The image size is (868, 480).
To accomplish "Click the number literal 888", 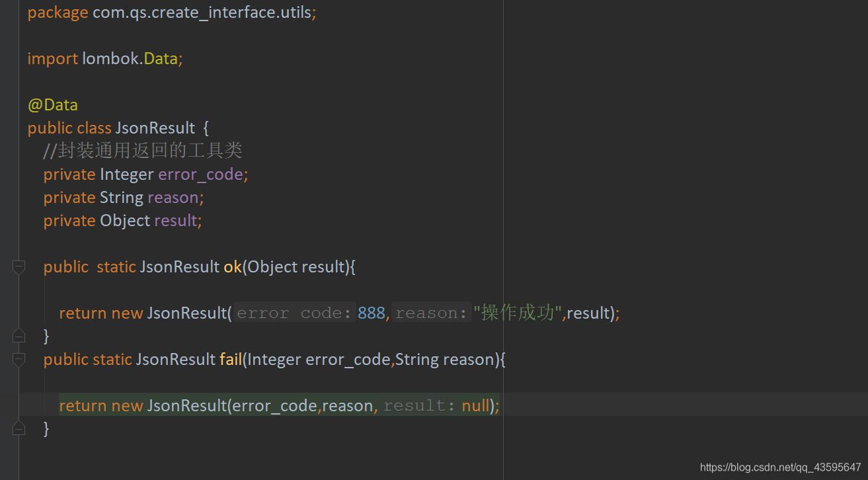I will [372, 313].
